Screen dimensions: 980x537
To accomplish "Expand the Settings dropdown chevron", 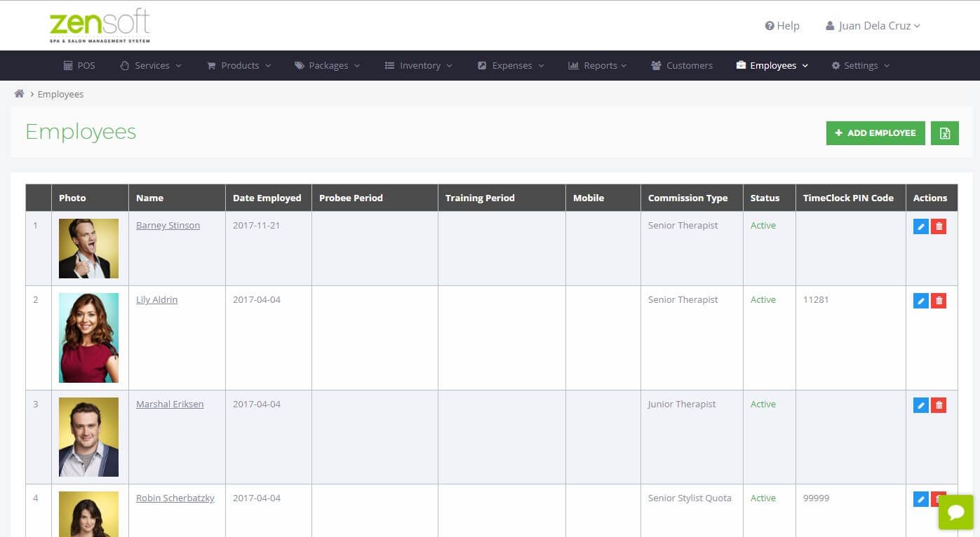I will [887, 66].
